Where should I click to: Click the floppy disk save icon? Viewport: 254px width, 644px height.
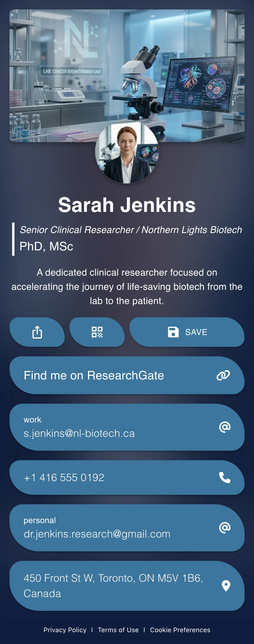(x=173, y=332)
